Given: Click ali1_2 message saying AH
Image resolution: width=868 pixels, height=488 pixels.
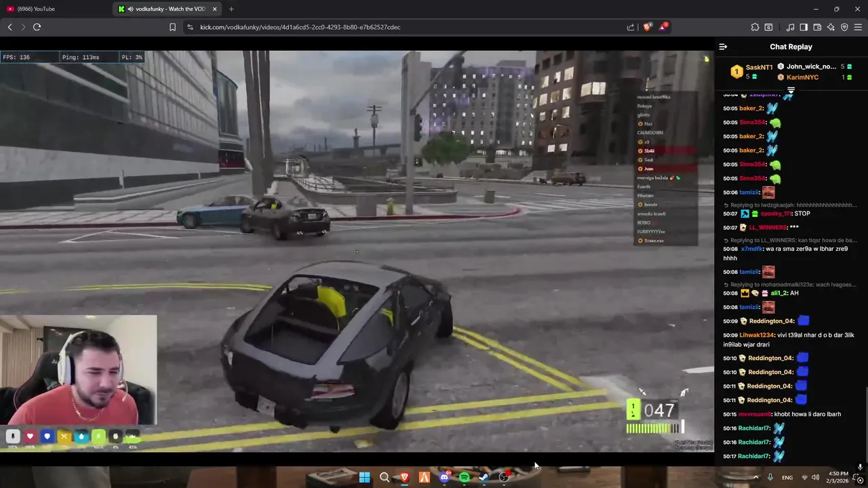Looking at the screenshot, I should coord(761,293).
